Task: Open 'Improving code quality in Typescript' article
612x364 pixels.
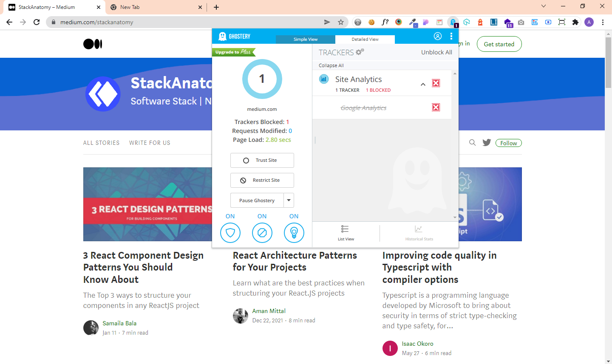Action: [439, 267]
